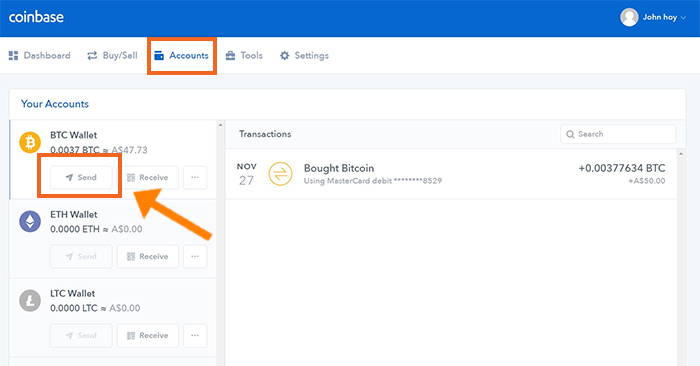
Task: Click Send for the LTC Wallet
Action: click(81, 335)
